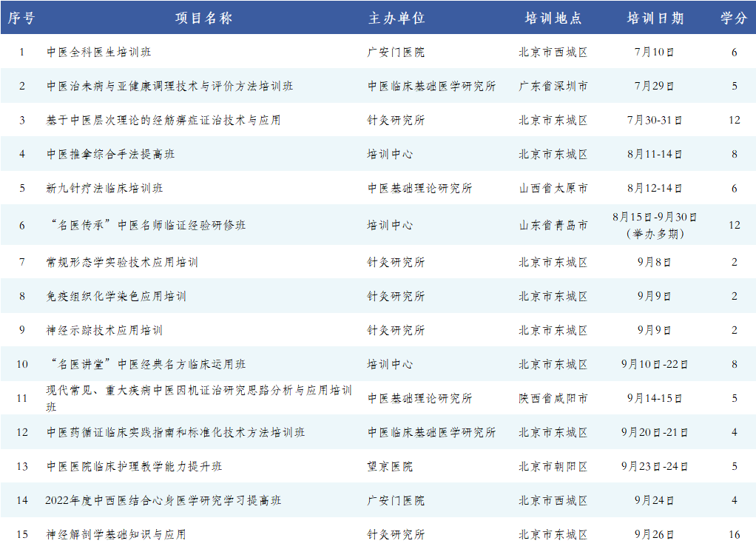This screenshot has height=552, width=756.
Task: Click the 项目名称 column header
Action: pos(203,18)
